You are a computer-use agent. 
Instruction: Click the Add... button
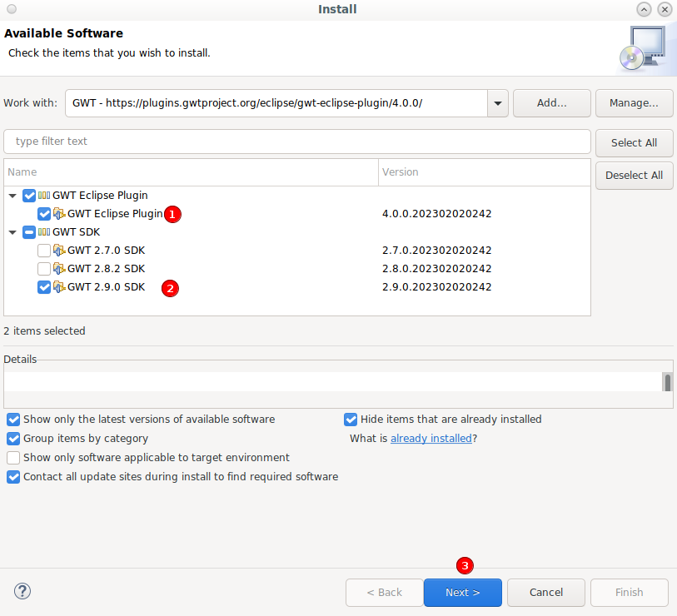[552, 103]
